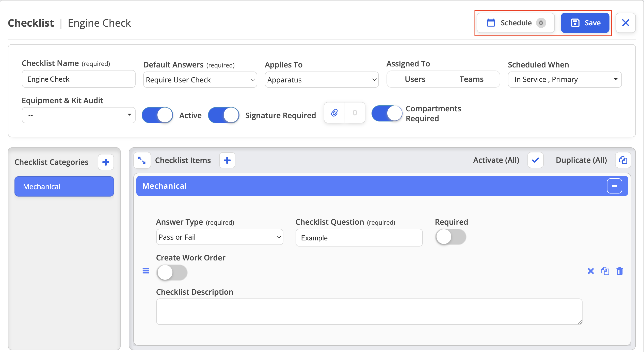Viewport: 644px width, 352px height.
Task: Select the Mechanical category in sidebar
Action: click(64, 186)
